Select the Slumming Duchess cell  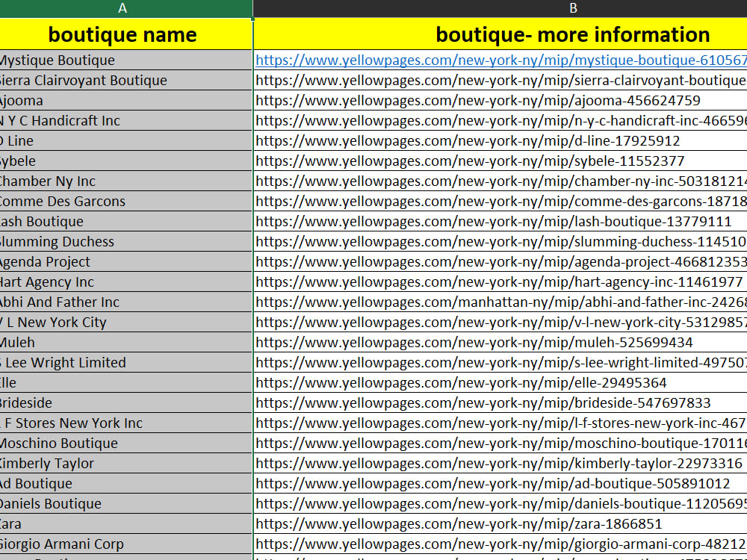click(x=125, y=241)
